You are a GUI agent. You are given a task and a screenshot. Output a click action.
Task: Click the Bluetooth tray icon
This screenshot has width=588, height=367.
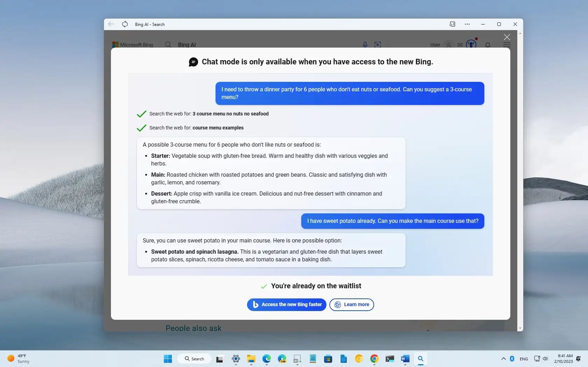(x=512, y=359)
